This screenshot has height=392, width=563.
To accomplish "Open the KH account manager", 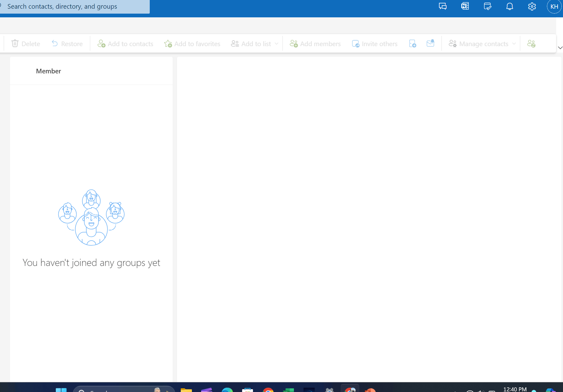I will (554, 6).
